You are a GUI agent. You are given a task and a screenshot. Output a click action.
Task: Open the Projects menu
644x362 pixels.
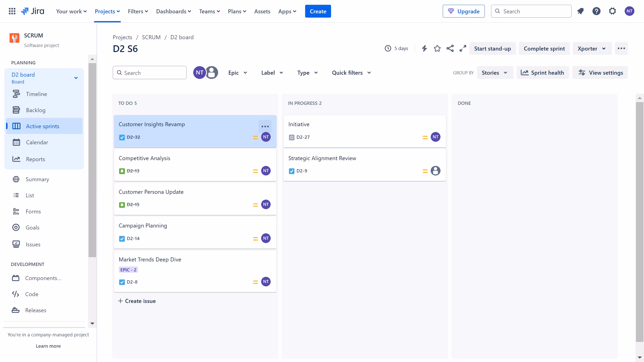click(107, 11)
